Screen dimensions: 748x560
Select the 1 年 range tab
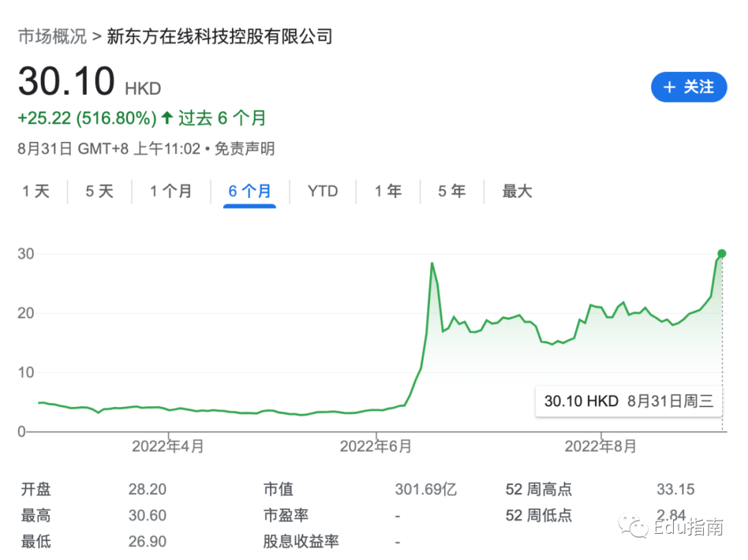388,191
